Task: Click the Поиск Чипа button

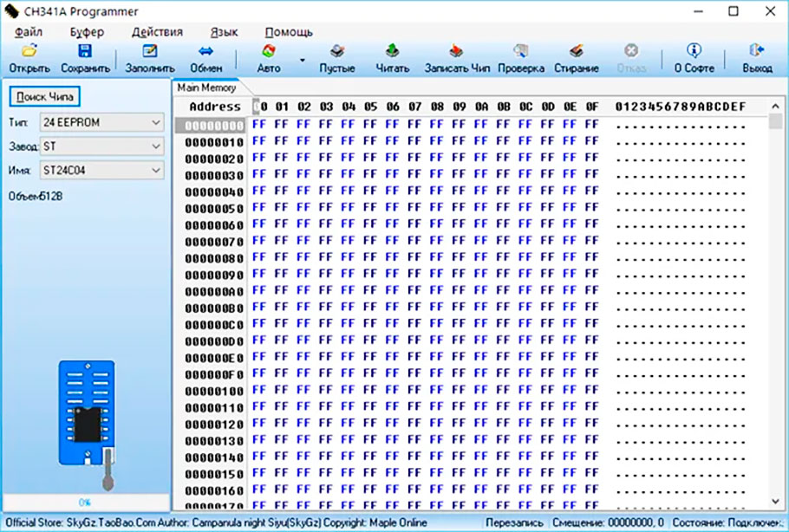Action: [45, 96]
